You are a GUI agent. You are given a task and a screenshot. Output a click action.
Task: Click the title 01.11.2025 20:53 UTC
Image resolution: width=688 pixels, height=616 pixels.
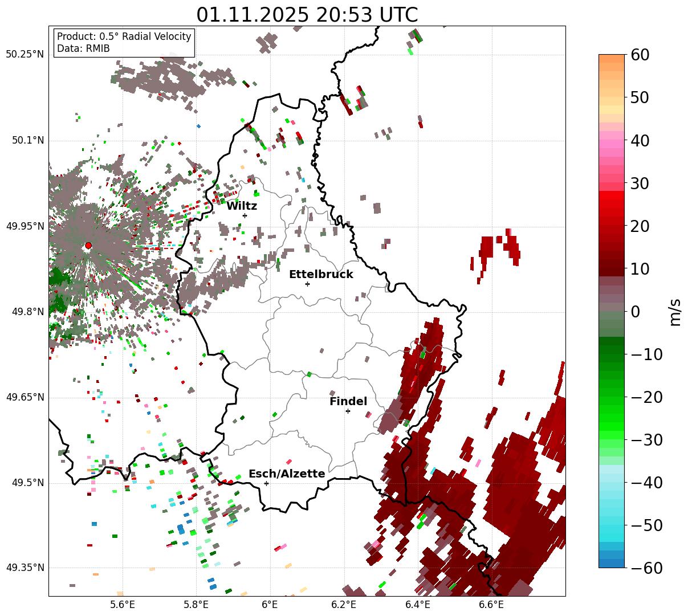(x=307, y=15)
